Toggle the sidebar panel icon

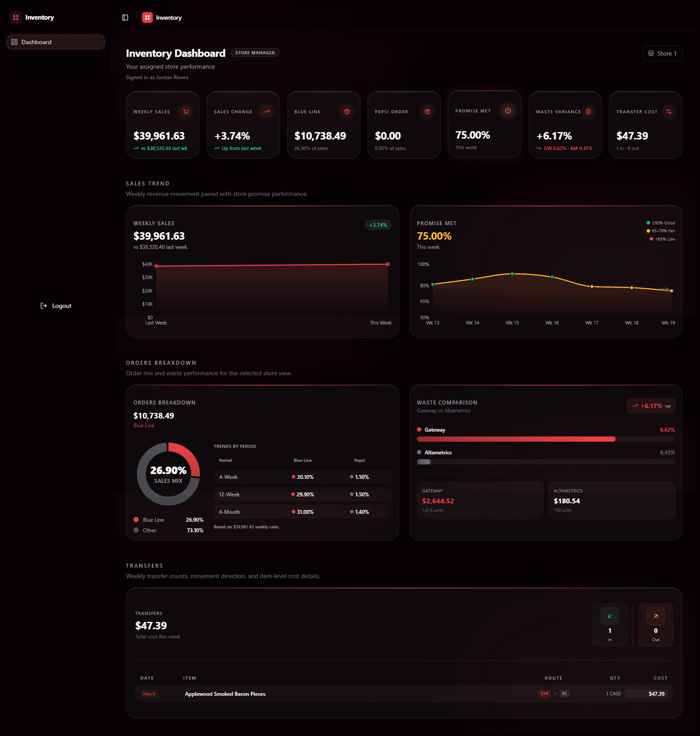click(125, 17)
